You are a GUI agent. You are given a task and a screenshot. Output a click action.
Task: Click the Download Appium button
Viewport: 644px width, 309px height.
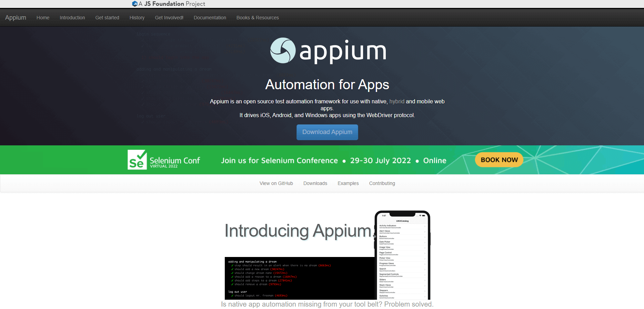(327, 132)
